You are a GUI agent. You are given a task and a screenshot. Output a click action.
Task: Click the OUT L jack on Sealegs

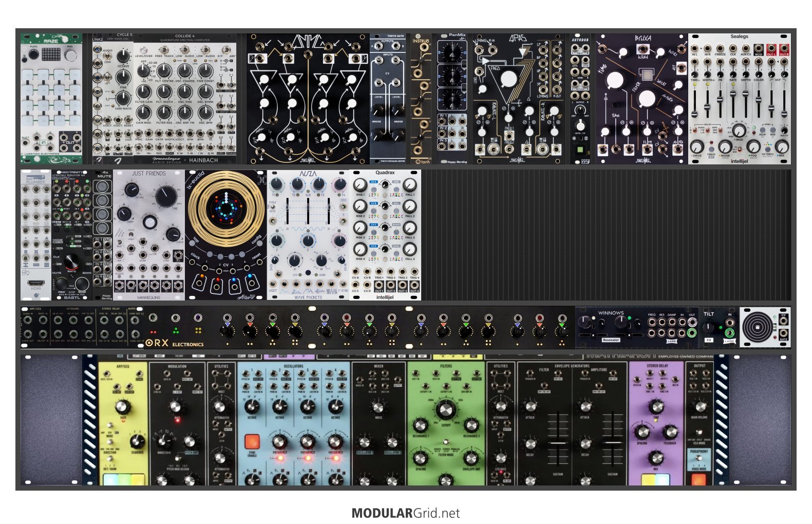click(771, 47)
